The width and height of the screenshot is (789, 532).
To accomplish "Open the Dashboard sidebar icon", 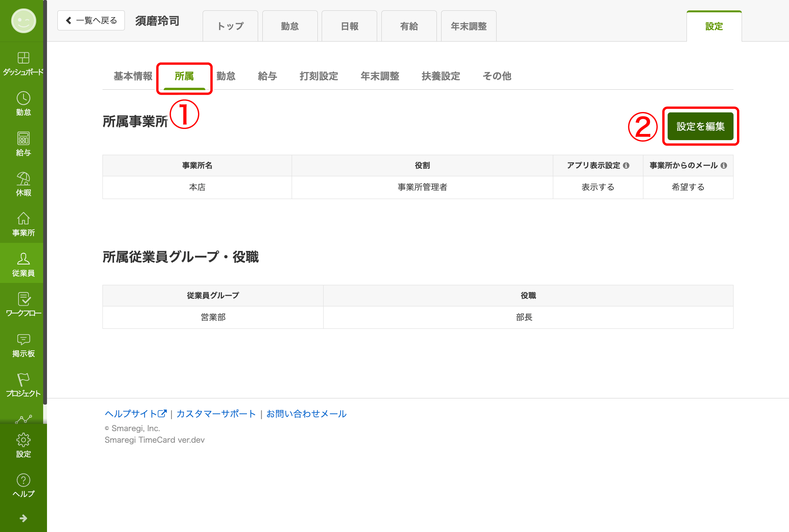I will [x=23, y=59].
